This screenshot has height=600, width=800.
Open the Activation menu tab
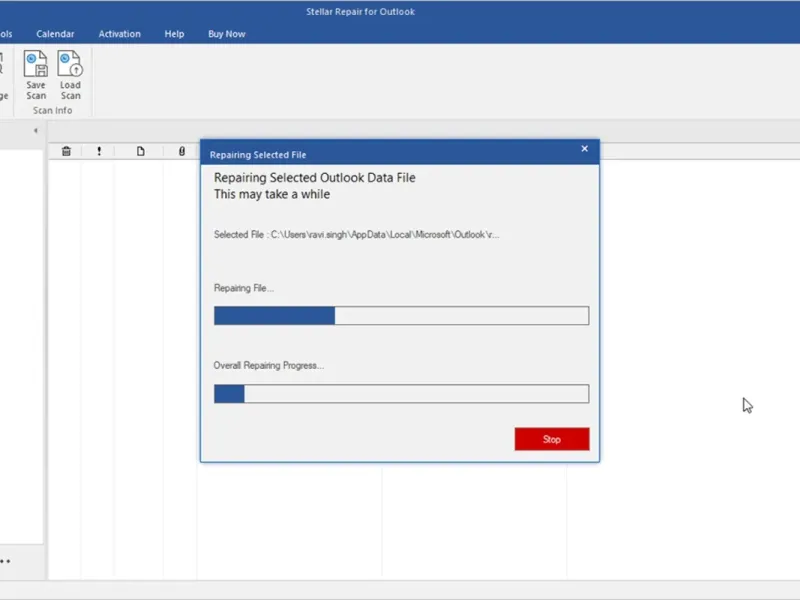click(119, 34)
